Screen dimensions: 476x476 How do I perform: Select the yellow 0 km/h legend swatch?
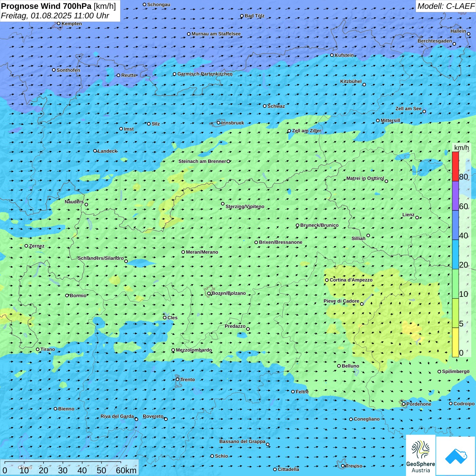pyautogui.click(x=455, y=342)
